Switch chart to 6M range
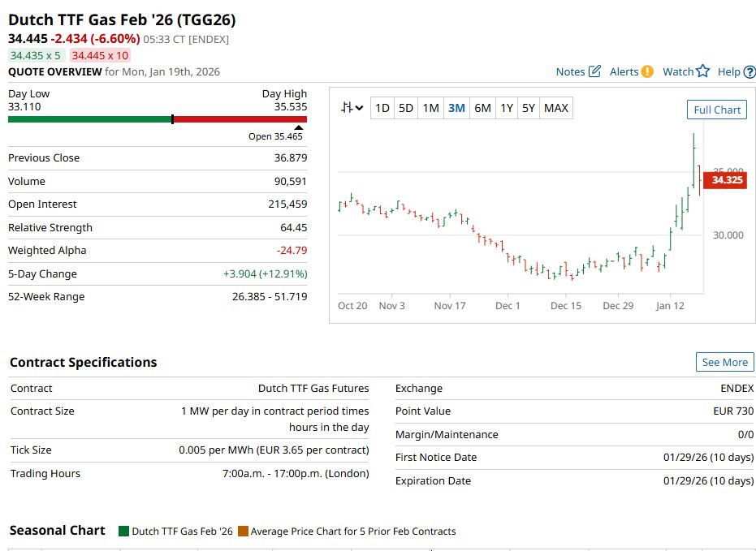The image size is (756, 551). coord(482,108)
